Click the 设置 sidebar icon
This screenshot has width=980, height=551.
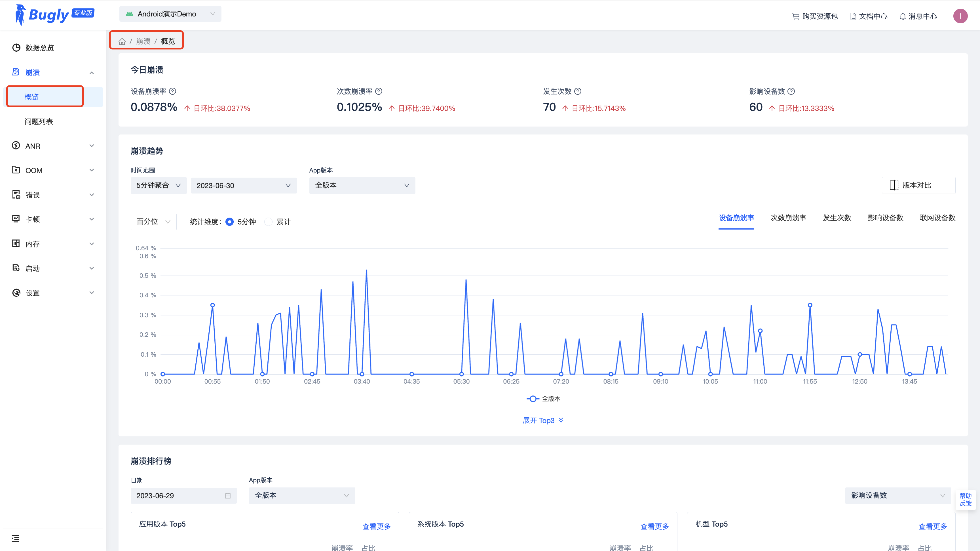(x=16, y=293)
